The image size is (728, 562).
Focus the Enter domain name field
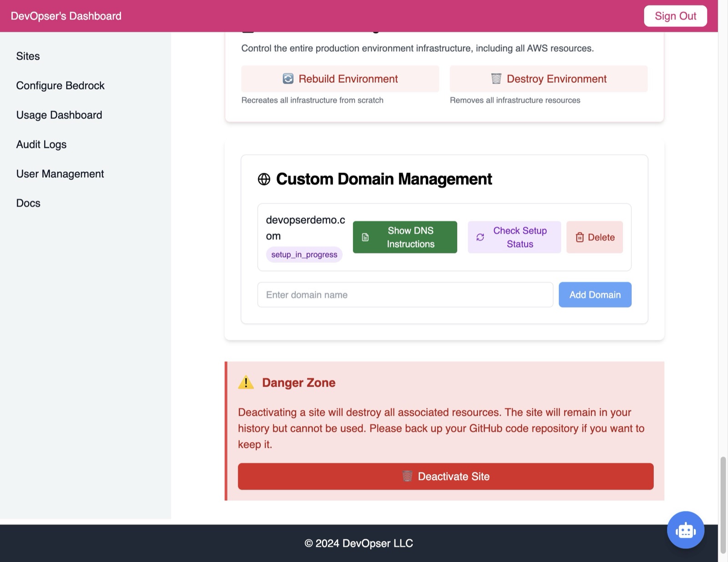[x=405, y=294]
